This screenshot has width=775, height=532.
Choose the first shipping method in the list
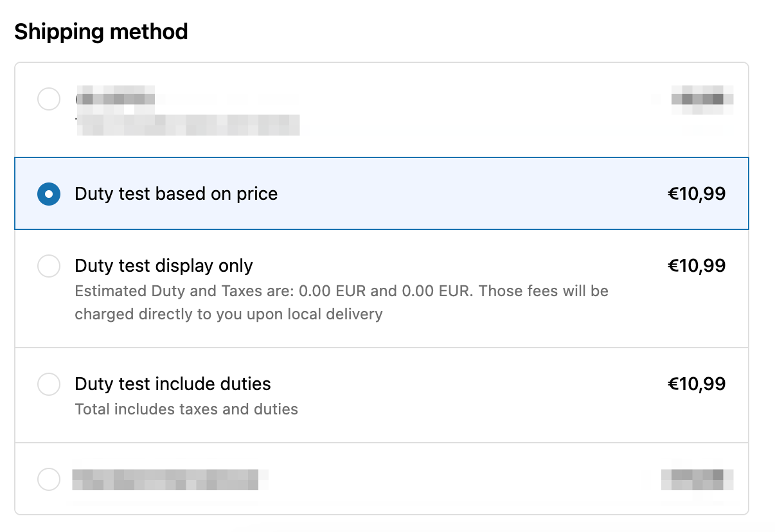(49, 100)
